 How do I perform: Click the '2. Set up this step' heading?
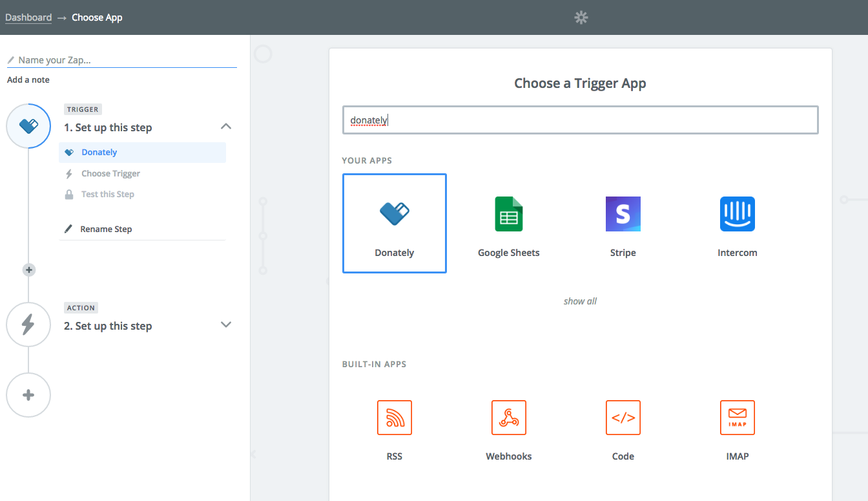(x=108, y=326)
